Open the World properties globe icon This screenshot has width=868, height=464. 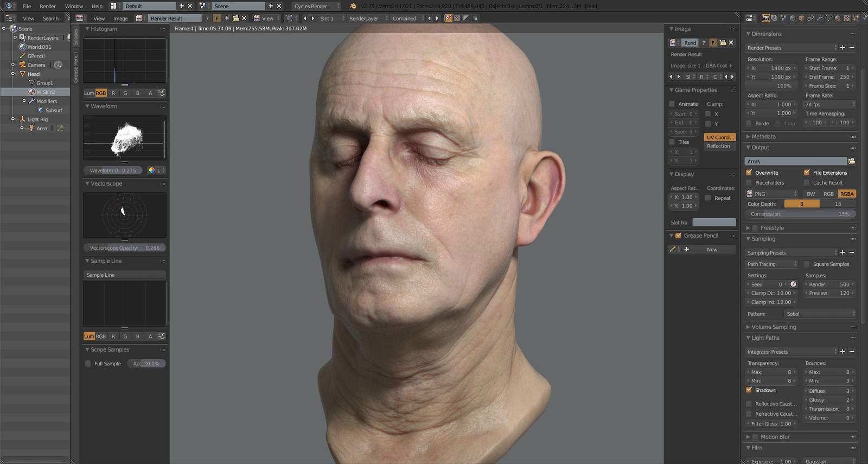793,18
